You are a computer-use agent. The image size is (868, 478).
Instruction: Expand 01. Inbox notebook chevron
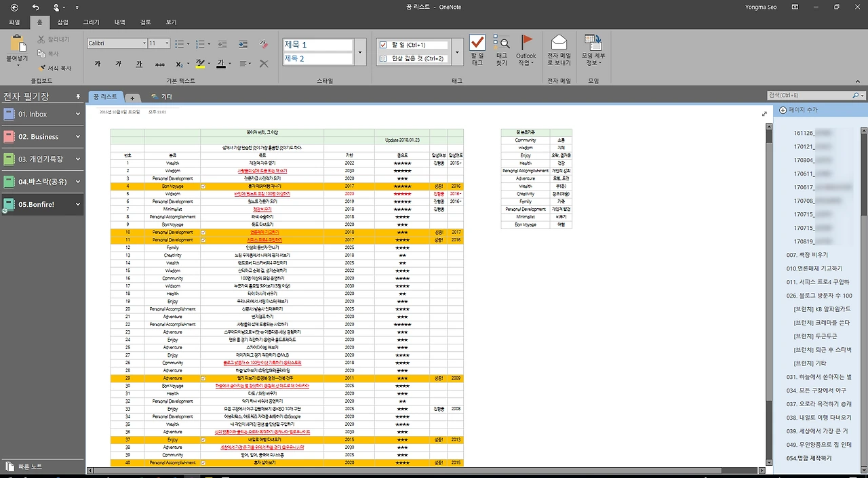[x=78, y=115]
